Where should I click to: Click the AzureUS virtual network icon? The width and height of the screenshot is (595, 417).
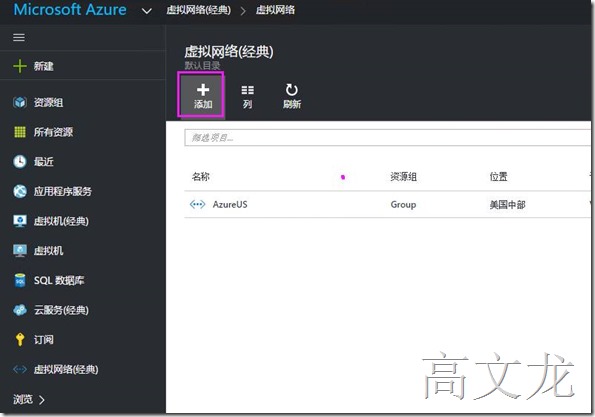(x=197, y=205)
